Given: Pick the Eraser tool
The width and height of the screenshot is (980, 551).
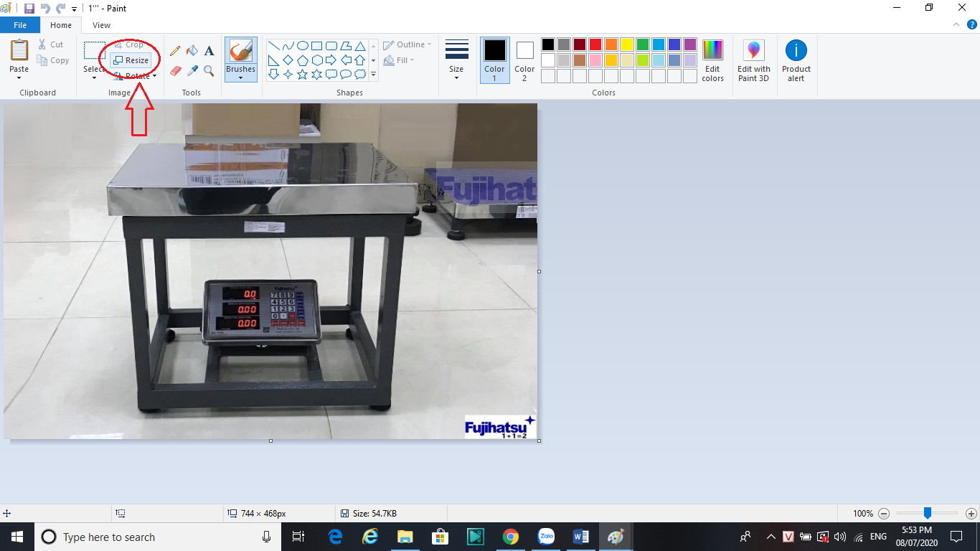Looking at the screenshot, I should (175, 70).
